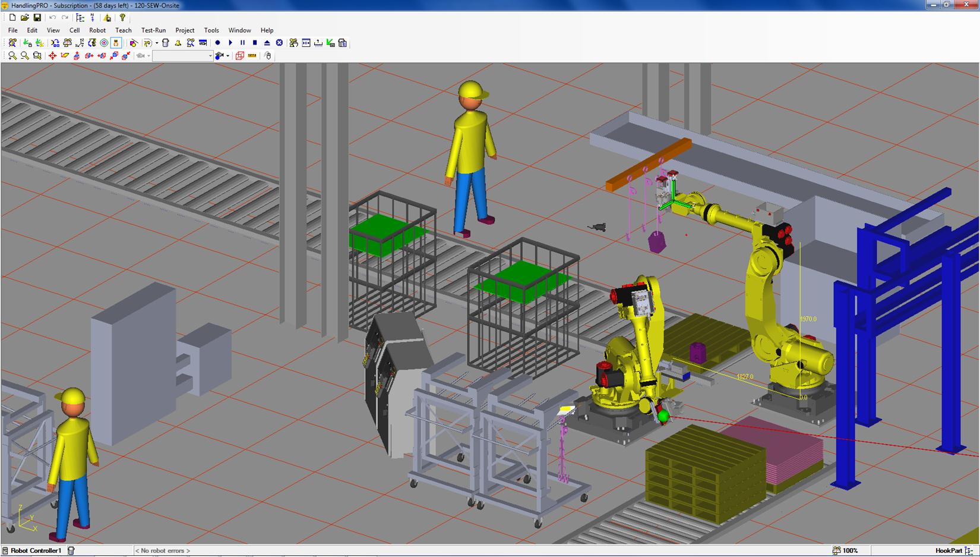Viewport: 980px width, 557px height.
Task: Click the 1527.0 distance dimension label
Action: (745, 377)
